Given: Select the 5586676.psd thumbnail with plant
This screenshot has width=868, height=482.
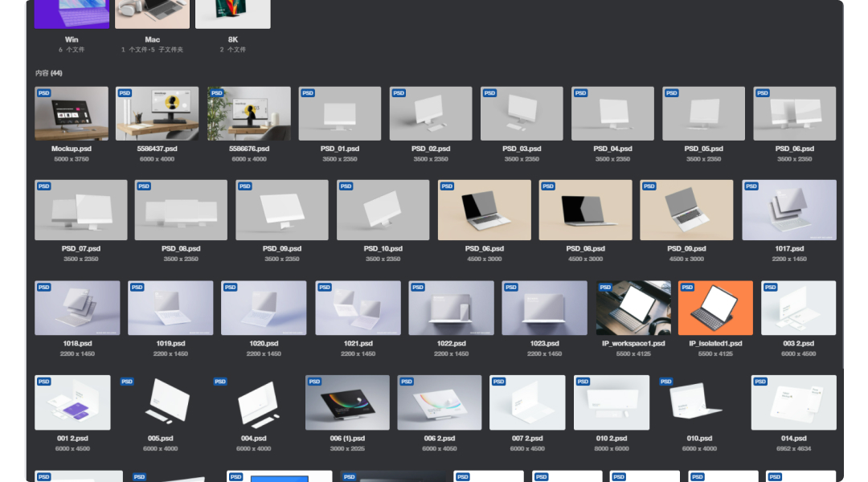Looking at the screenshot, I should point(249,113).
